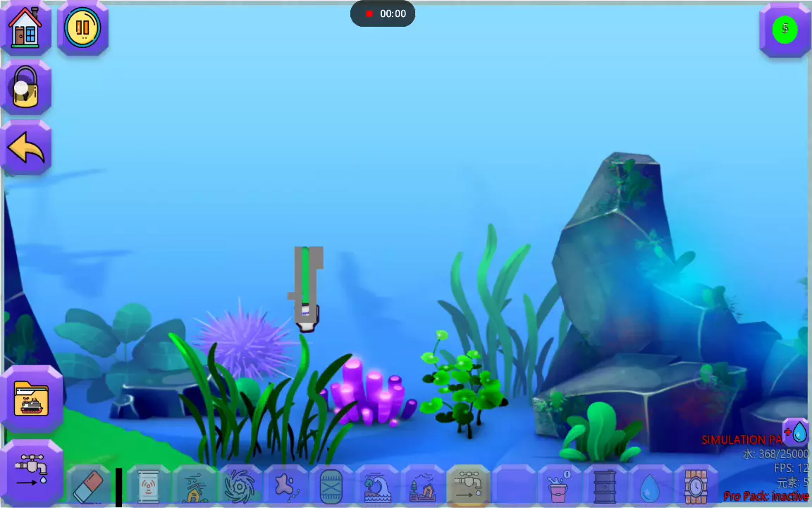Click the yellow undo arrow
Image resolution: width=812 pixels, height=508 pixels.
click(26, 149)
